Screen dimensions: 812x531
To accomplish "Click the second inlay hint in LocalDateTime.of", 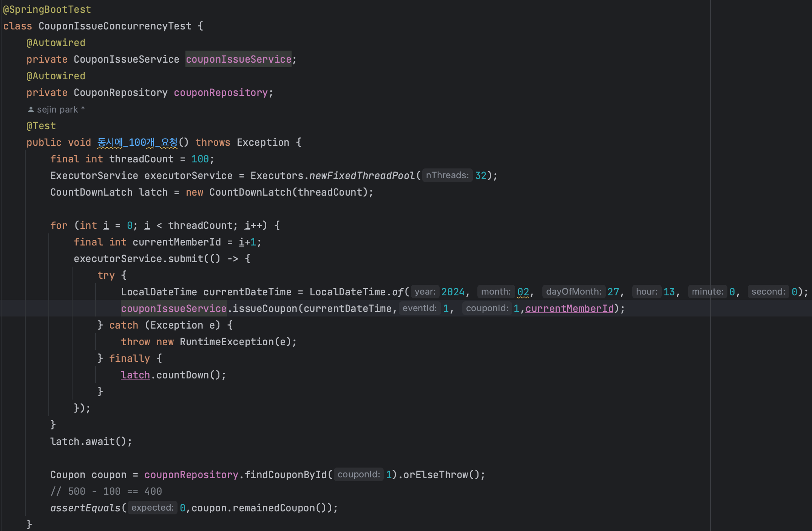I will (496, 292).
